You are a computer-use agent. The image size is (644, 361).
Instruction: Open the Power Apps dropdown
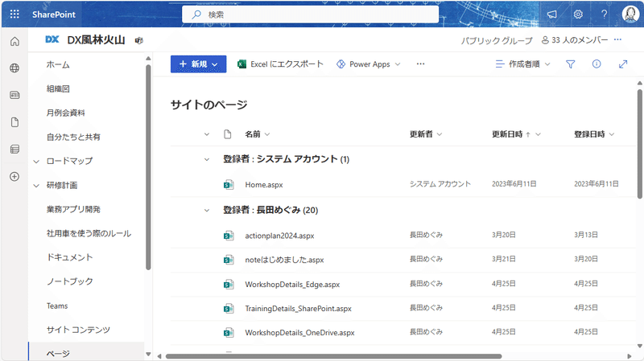(369, 64)
